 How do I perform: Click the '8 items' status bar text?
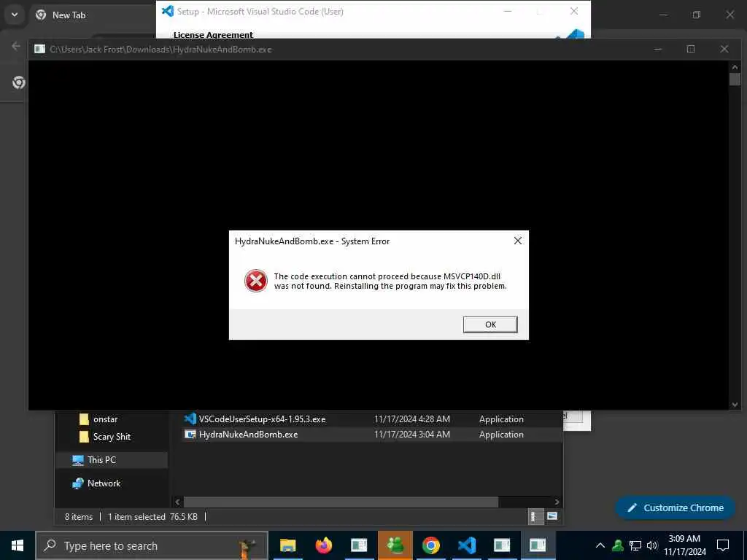click(79, 517)
